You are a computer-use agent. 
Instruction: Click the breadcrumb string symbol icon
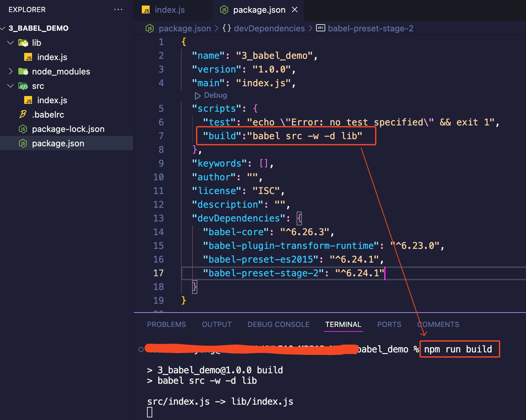pos(321,28)
